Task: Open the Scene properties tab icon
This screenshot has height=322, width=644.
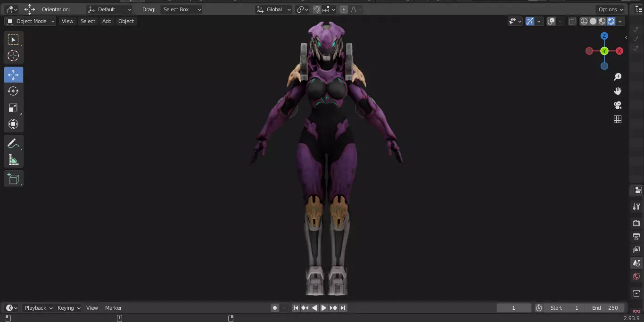Action: point(636,263)
